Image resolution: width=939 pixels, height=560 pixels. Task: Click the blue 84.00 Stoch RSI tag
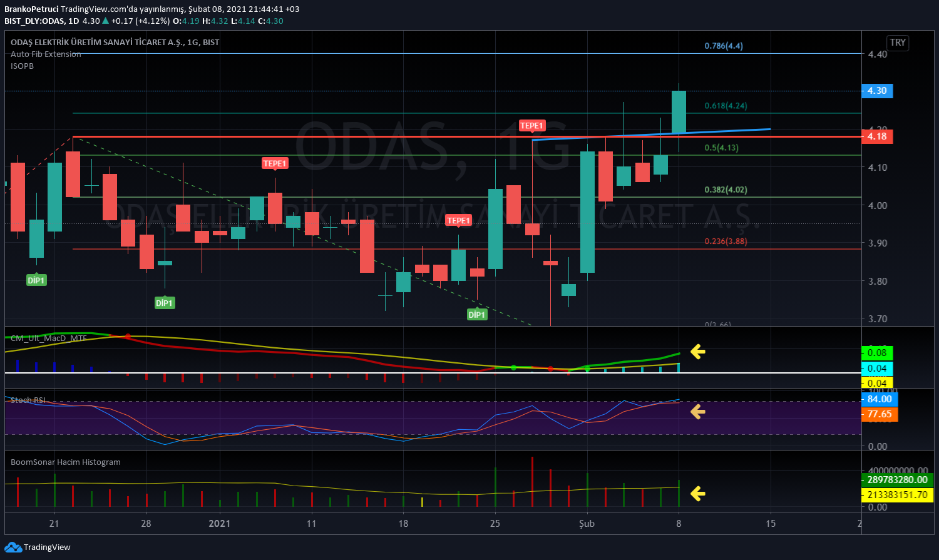[x=880, y=399]
